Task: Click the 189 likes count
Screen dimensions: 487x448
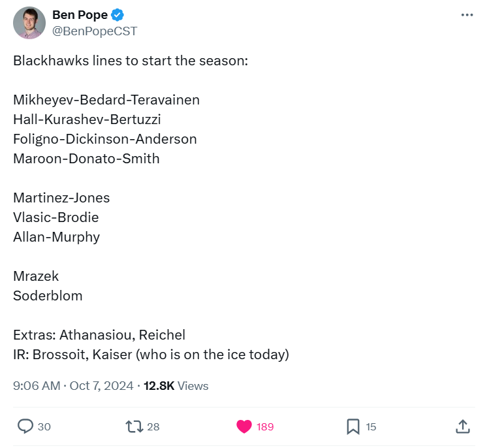Action: point(265,427)
